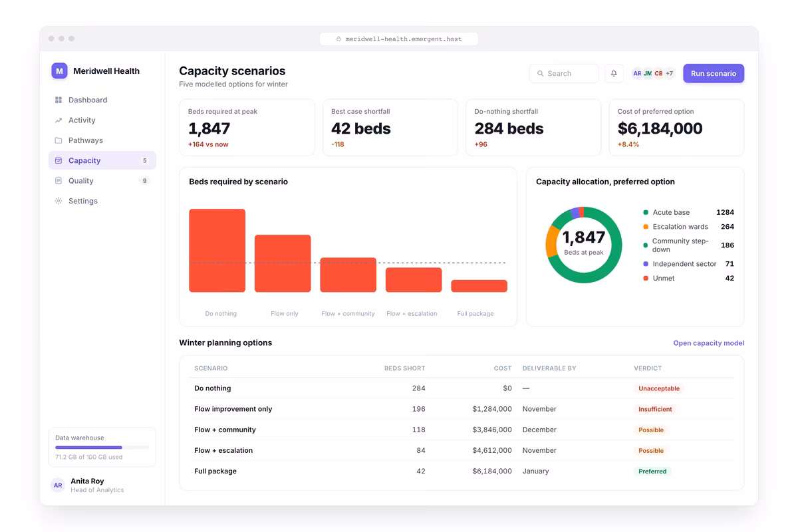Viewport: 798px width, 532px height.
Task: Click the Full package chart bar
Action: pos(479,286)
